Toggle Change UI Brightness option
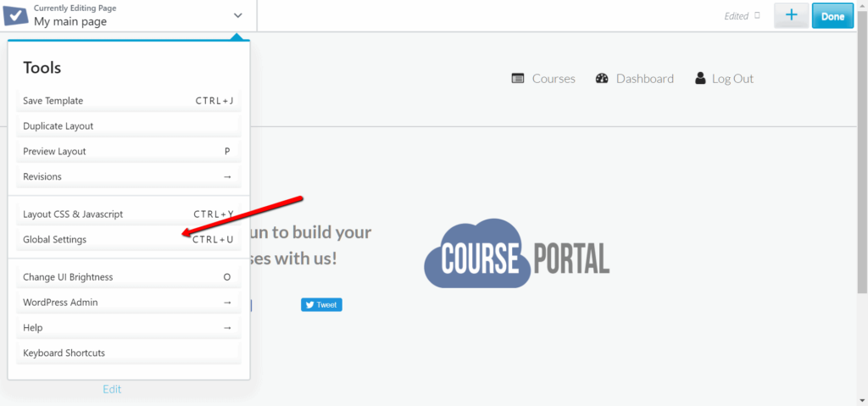The width and height of the screenshot is (868, 406). 128,277
